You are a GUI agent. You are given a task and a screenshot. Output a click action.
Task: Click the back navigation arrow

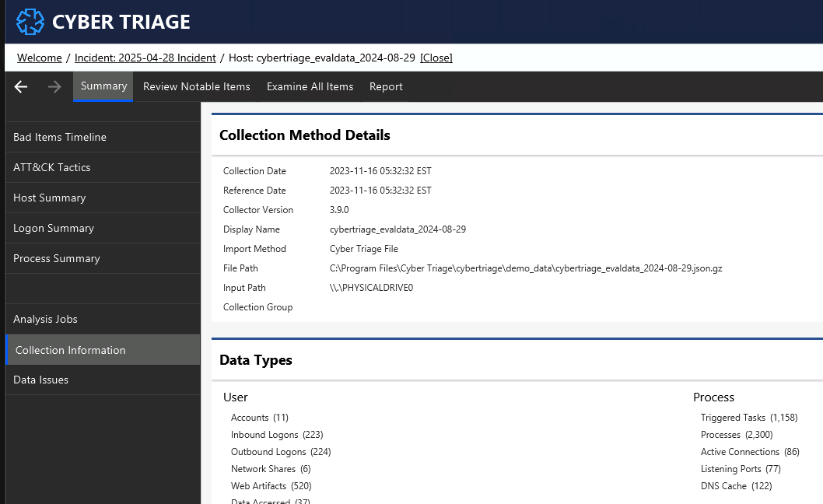tap(20, 86)
